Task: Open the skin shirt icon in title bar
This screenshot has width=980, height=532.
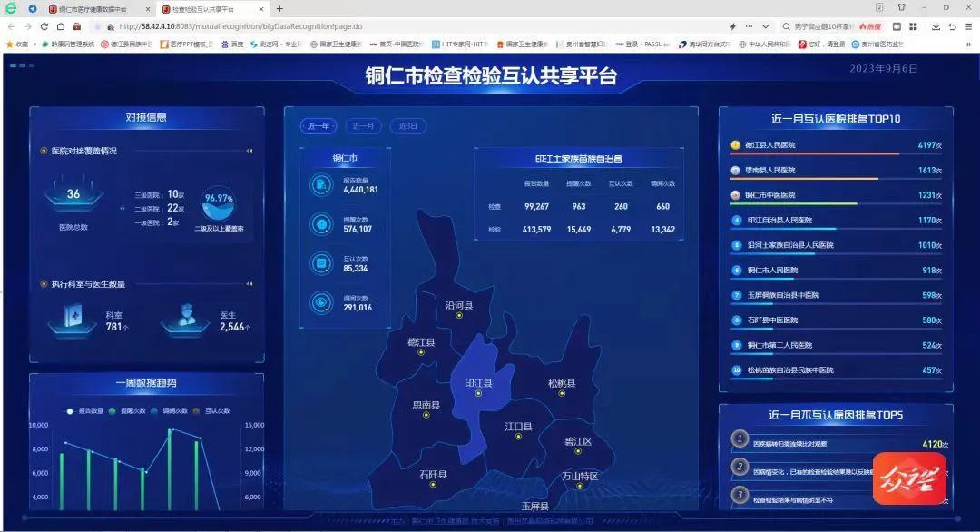Action: tap(901, 7)
